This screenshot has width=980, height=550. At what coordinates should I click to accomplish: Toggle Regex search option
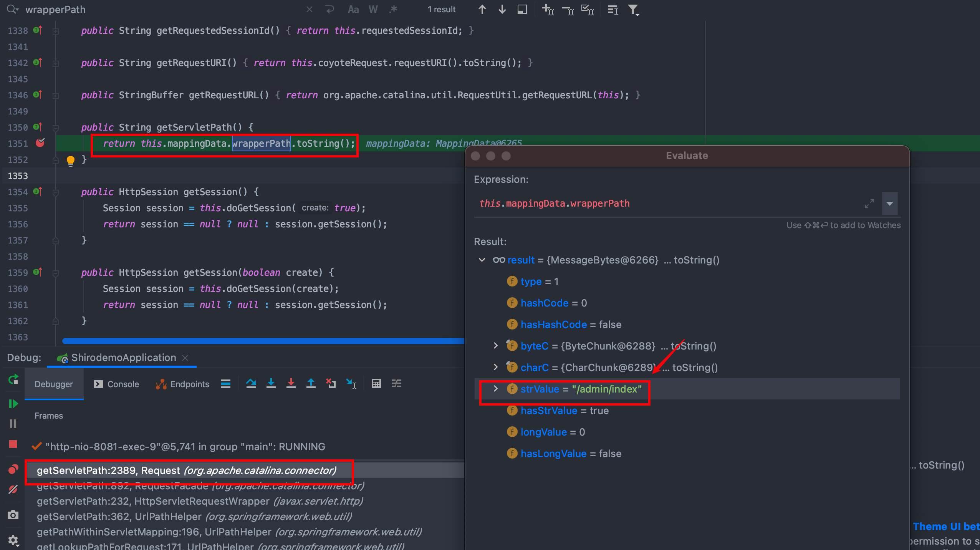tap(393, 10)
